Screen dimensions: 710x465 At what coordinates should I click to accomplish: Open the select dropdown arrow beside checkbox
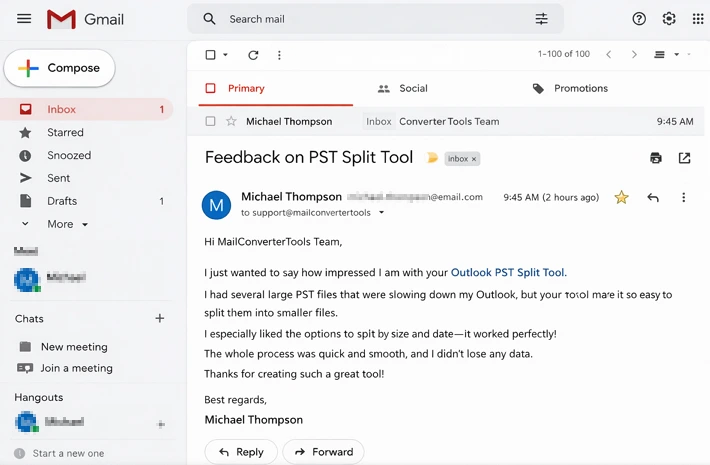click(225, 55)
